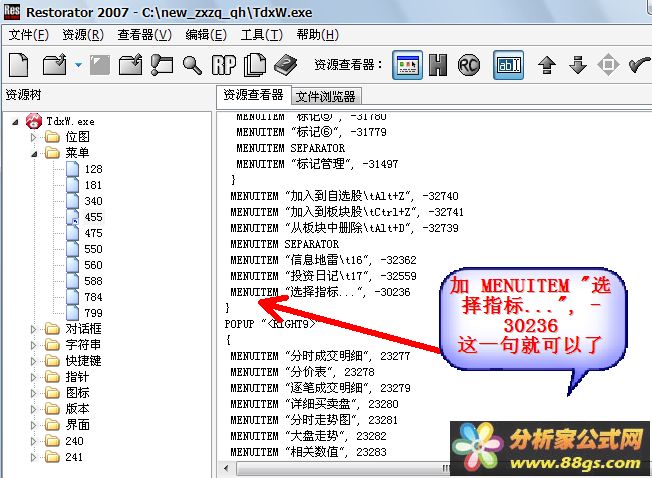652x478 pixels.
Task: Select menu resource 784
Action: point(93,297)
